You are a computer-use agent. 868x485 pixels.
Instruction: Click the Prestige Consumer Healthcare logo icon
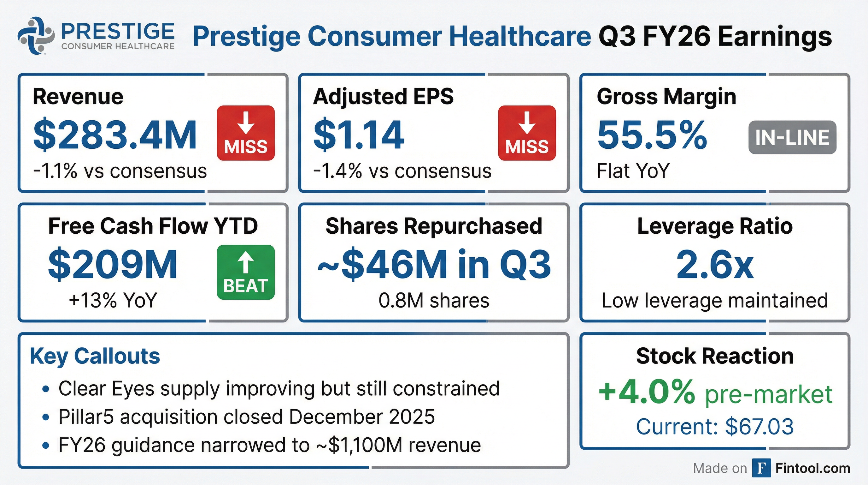tap(36, 36)
